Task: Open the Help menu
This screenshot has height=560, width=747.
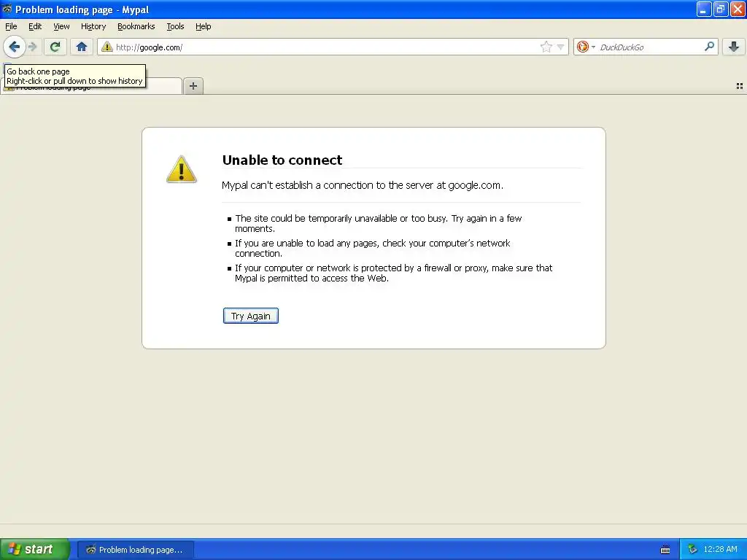Action: [203, 26]
